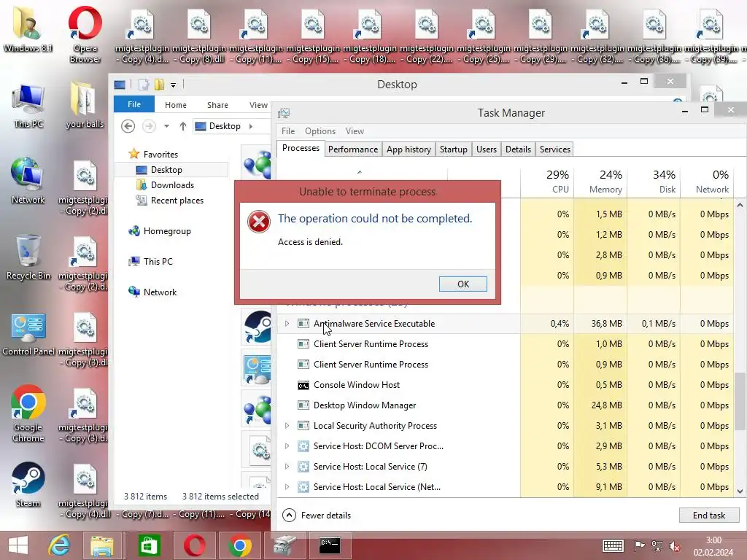The image size is (747, 560).
Task: Click Desktop Window Manager row icon
Action: tap(303, 405)
